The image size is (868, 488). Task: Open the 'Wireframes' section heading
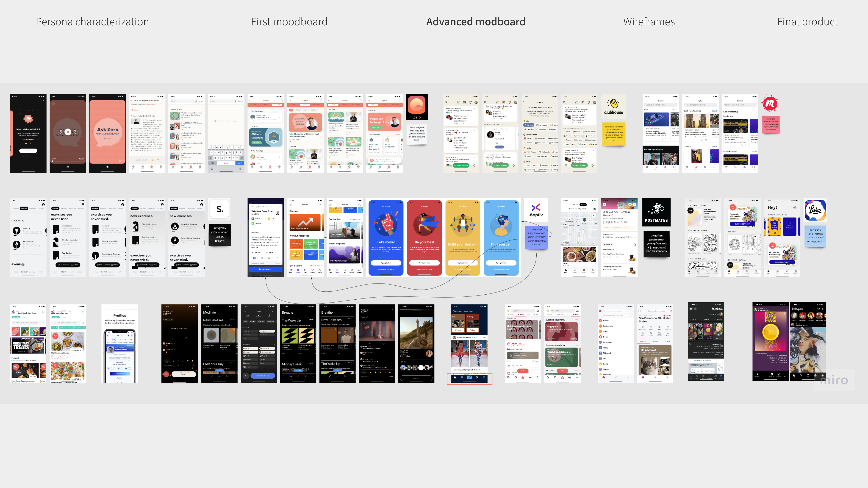[x=649, y=22]
